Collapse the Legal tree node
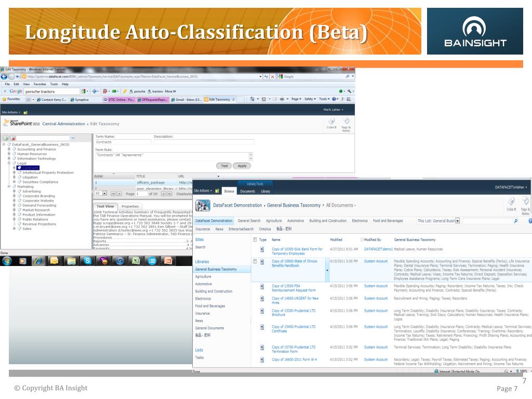This screenshot has width=532, height=399. [x=9, y=163]
